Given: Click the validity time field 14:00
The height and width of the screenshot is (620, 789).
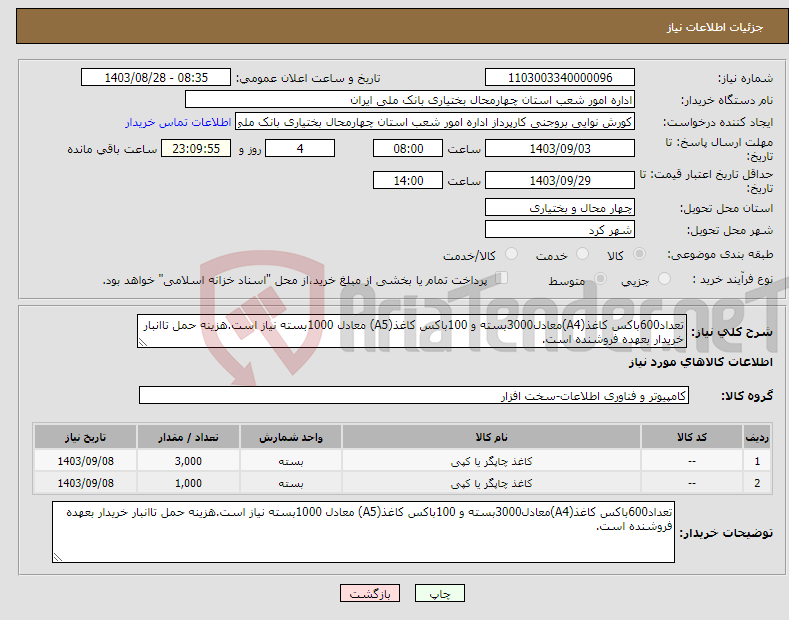Looking at the screenshot, I should pyautogui.click(x=408, y=180).
